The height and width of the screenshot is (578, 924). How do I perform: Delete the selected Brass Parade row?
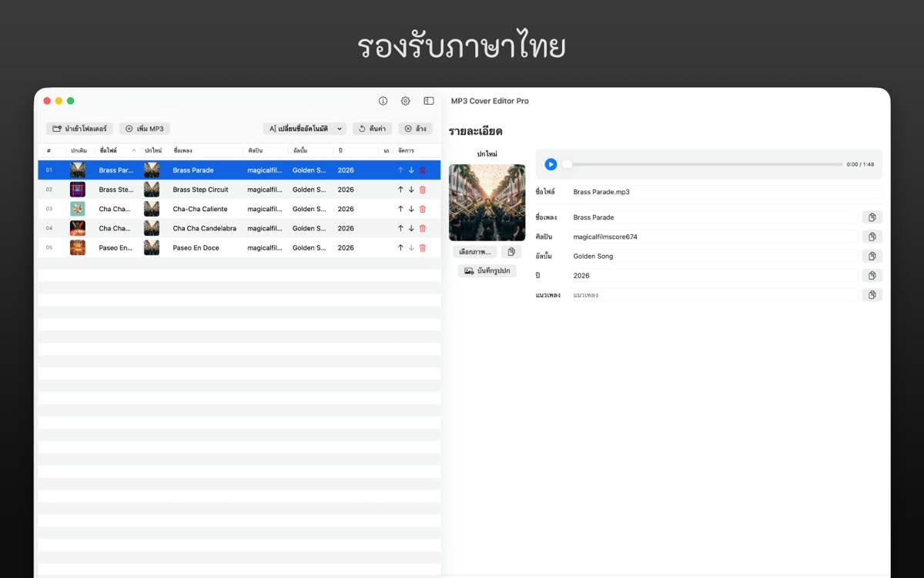[x=423, y=170]
